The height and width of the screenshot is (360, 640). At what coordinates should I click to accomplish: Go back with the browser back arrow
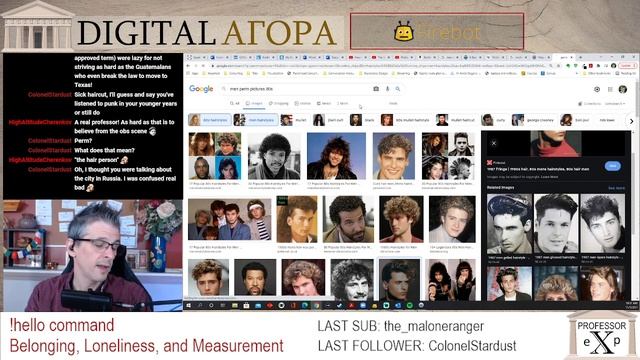[189, 66]
